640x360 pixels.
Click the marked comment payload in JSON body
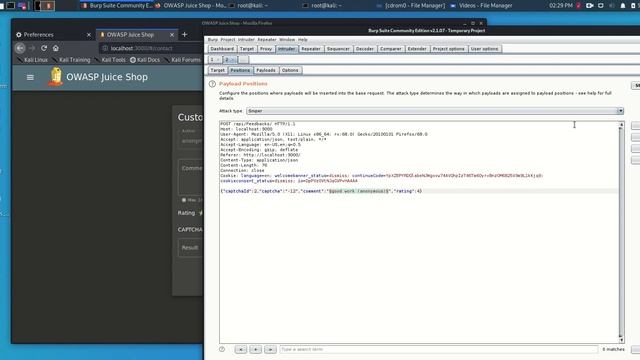[360, 191]
